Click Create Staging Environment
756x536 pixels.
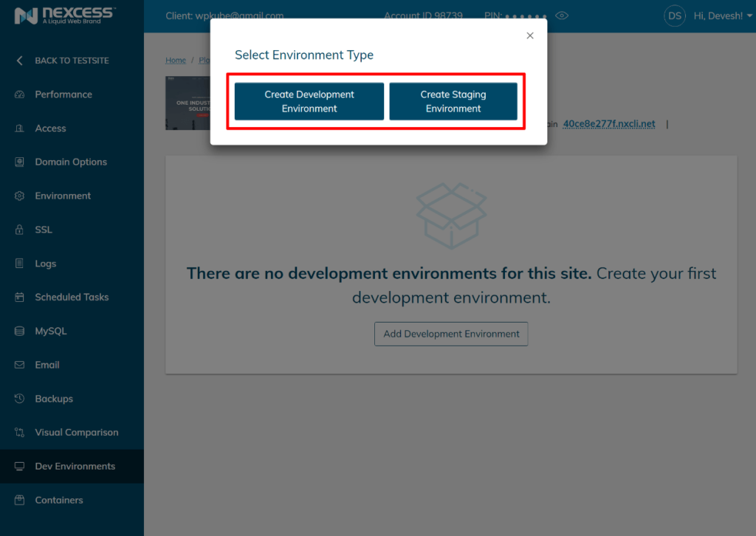453,101
